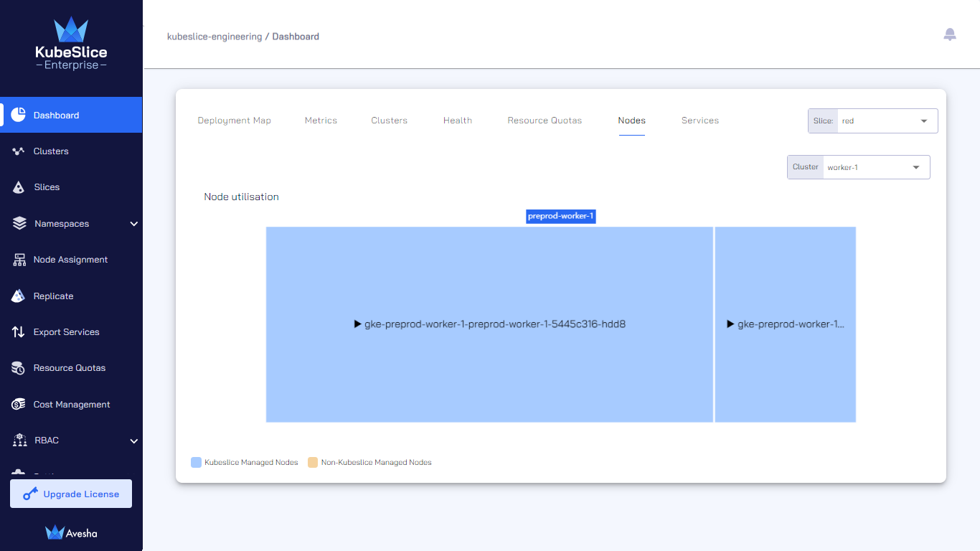Click the Clusters icon in sidebar
The image size is (980, 551).
click(x=19, y=151)
